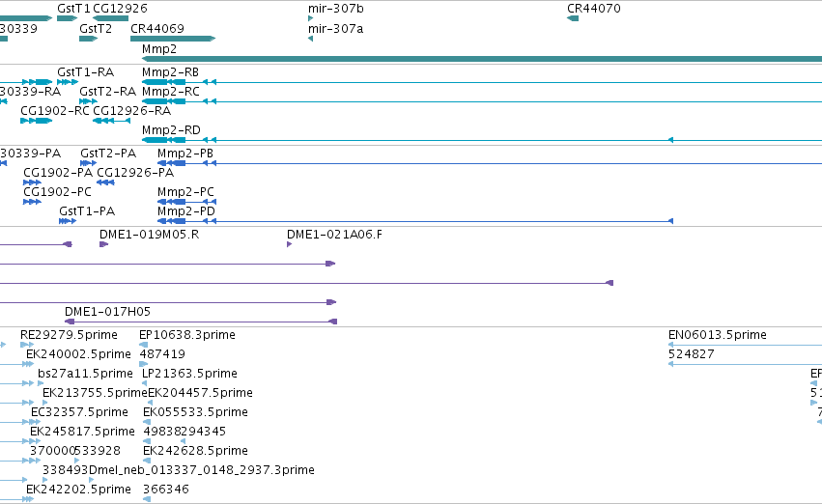This screenshot has height=504, width=822.
Task: Click the GstT2-PA protein label
Action: coord(108,153)
